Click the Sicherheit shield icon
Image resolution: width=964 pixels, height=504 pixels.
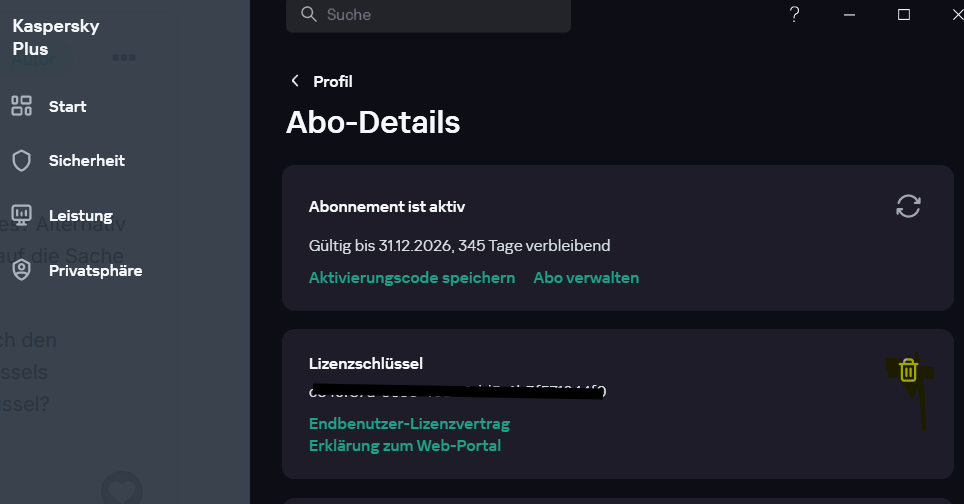pos(21,160)
